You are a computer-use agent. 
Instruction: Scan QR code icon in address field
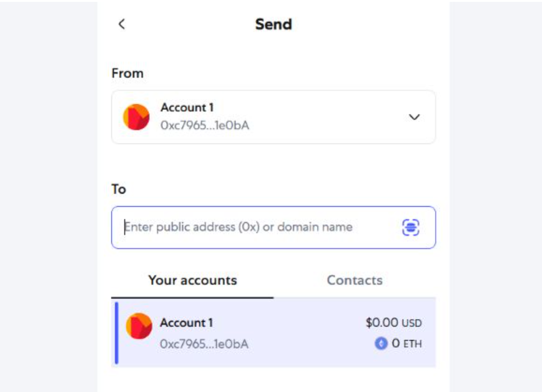click(x=410, y=227)
